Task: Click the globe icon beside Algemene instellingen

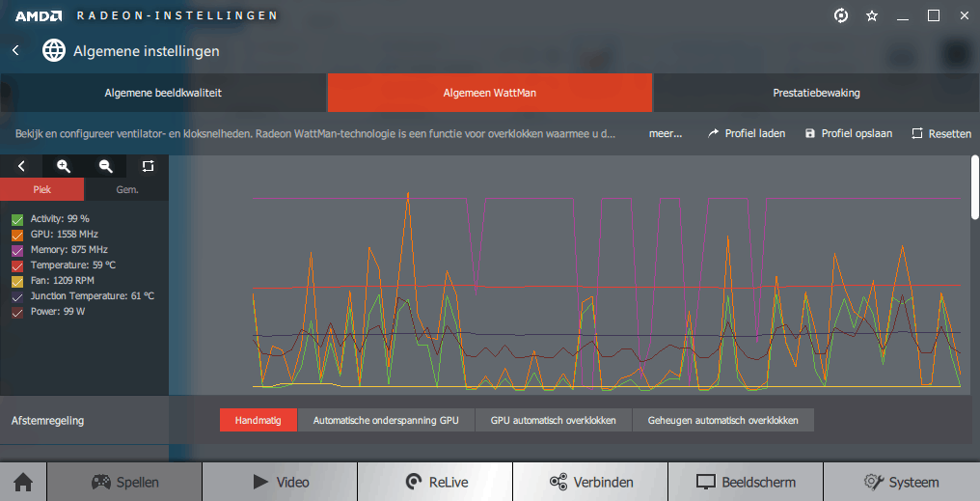Action: [x=54, y=50]
